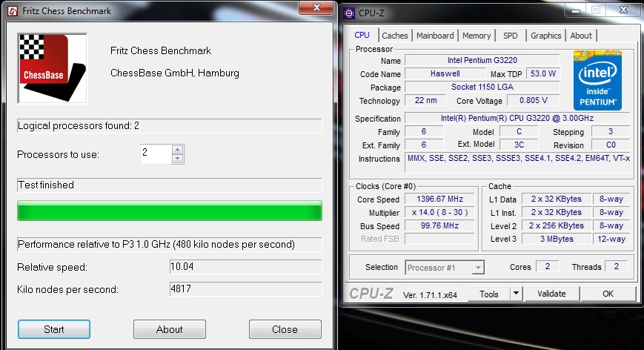Click the Threads count value
Screen dimensions: 644x350
(x=616, y=267)
